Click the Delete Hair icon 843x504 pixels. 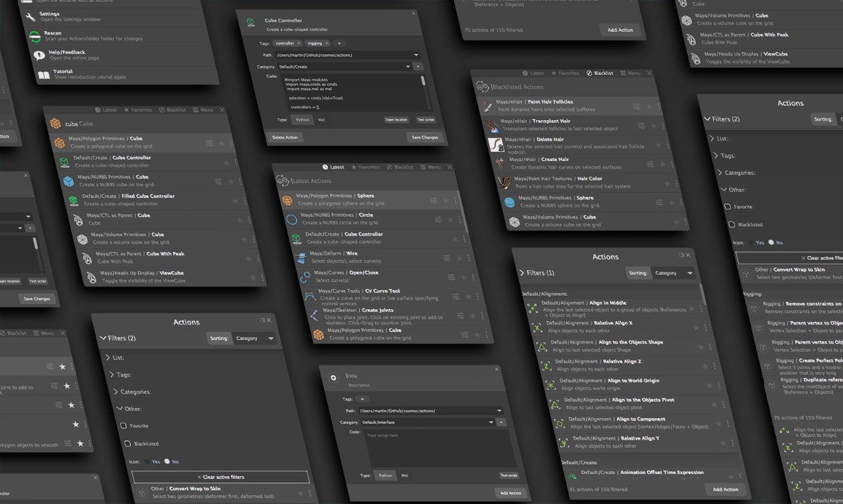coord(496,143)
